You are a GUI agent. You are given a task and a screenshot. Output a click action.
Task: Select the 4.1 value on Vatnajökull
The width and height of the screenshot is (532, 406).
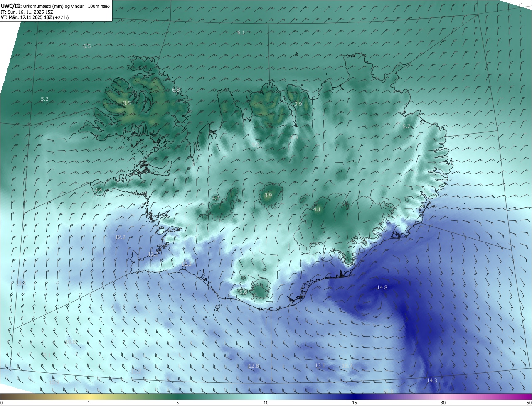click(x=317, y=209)
